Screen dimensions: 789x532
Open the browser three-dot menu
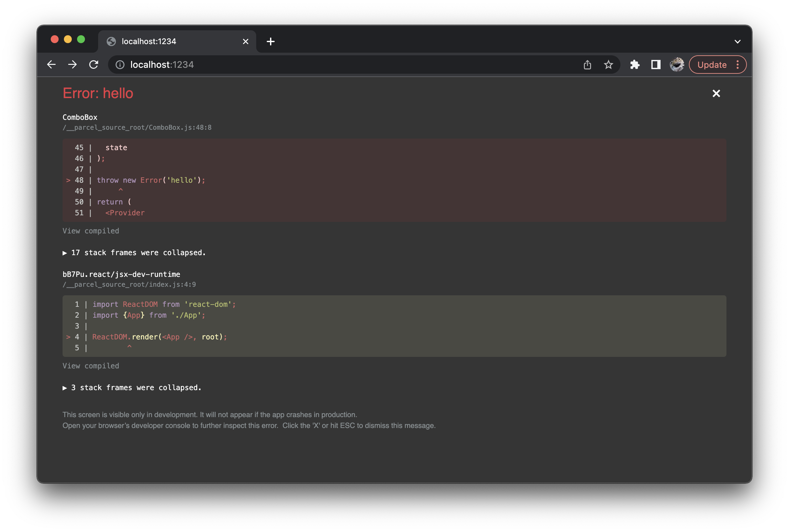(x=737, y=65)
